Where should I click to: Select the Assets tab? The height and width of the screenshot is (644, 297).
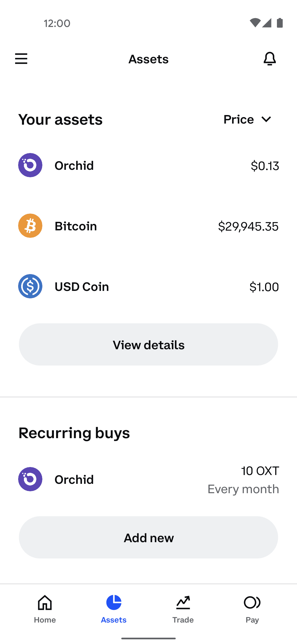(x=114, y=609)
